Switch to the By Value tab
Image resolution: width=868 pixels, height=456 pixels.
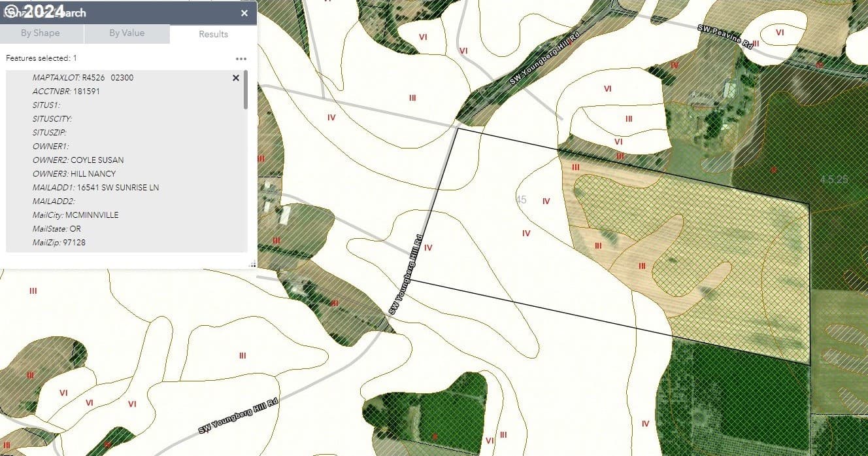pyautogui.click(x=127, y=33)
